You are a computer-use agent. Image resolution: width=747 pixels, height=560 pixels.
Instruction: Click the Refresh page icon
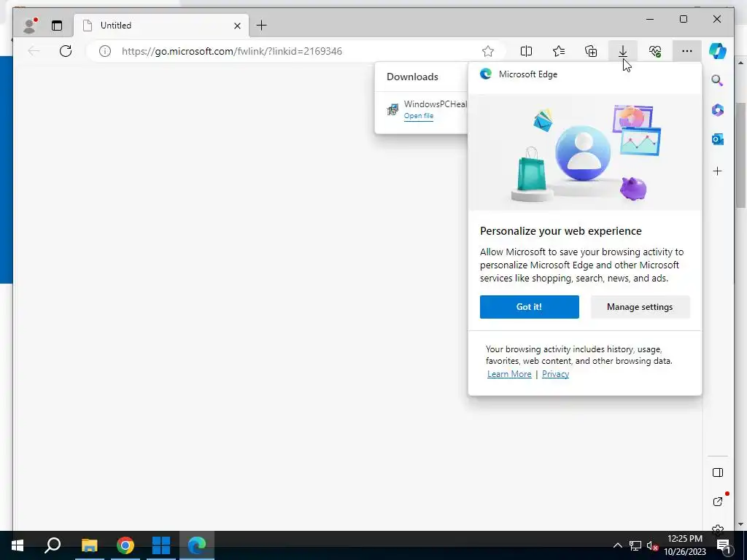coord(66,51)
